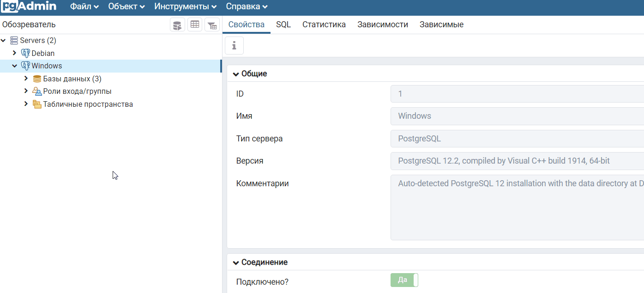Collapse the Windows server node
This screenshot has width=644, height=293.
[14, 66]
